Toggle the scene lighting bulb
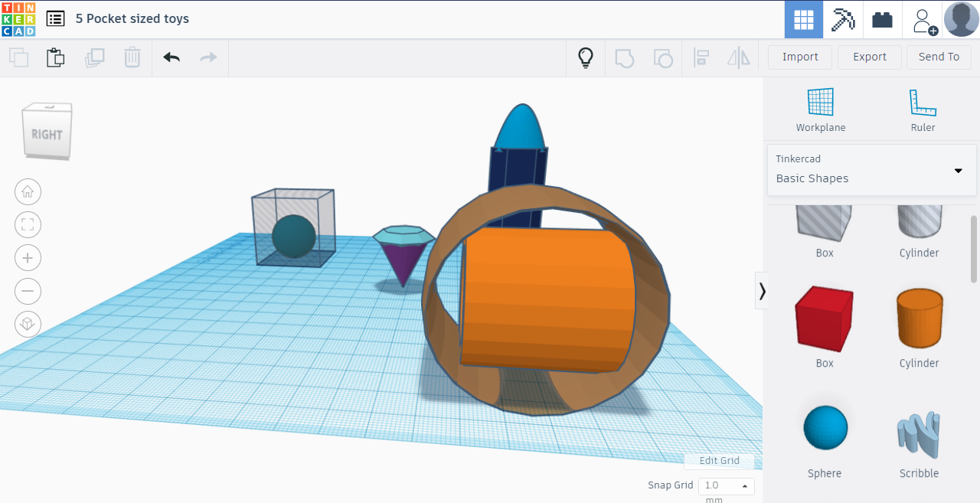This screenshot has width=980, height=503. (585, 57)
